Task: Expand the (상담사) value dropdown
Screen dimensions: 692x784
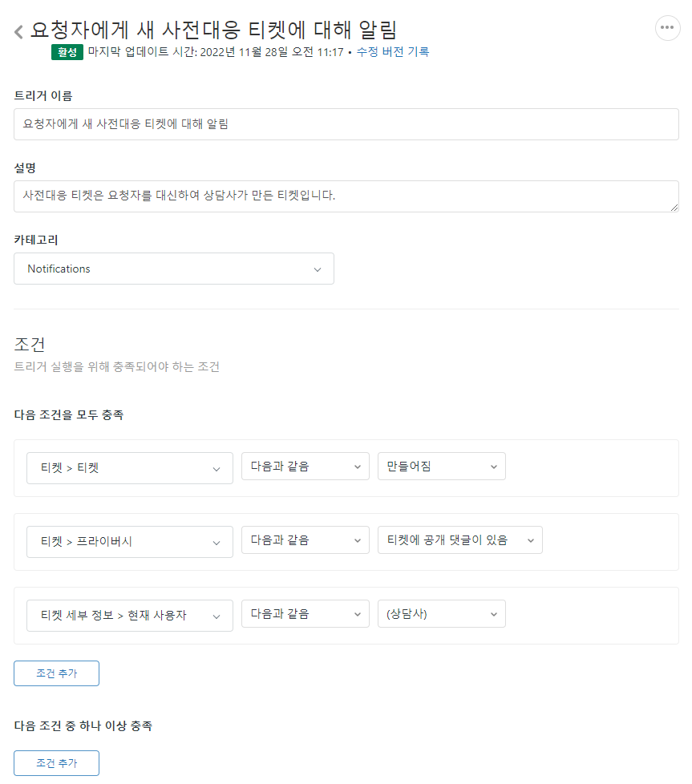Action: (441, 614)
